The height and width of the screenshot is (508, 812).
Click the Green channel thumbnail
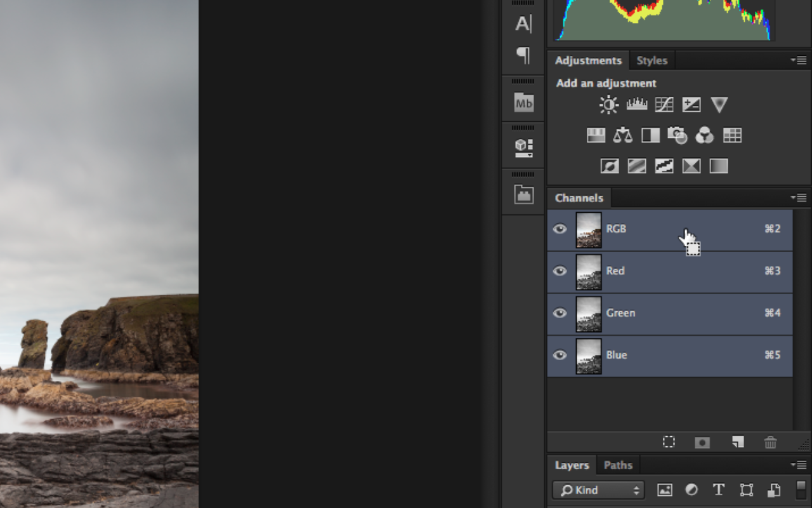point(589,314)
